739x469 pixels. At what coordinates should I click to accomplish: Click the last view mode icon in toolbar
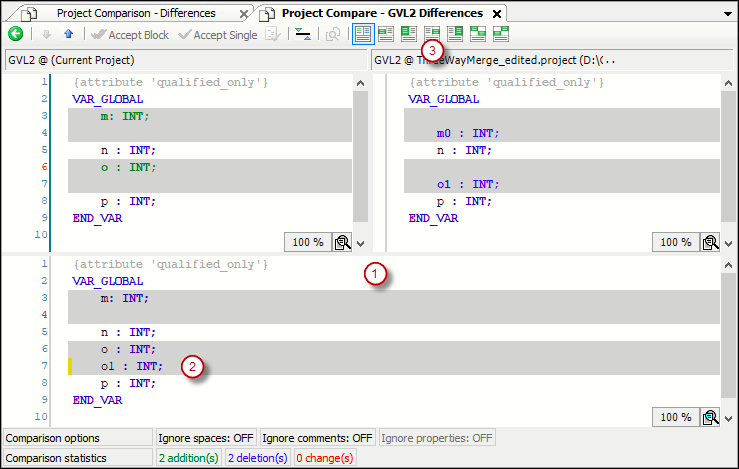(501, 34)
